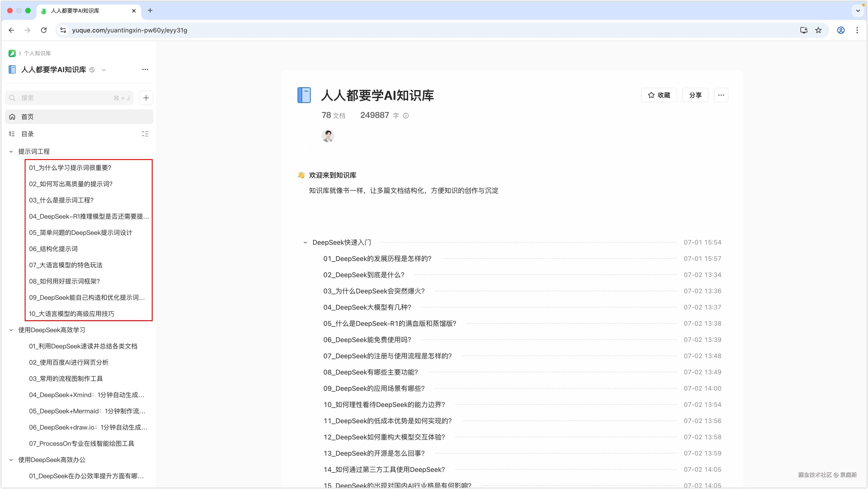Click the address bar URL
Viewport: 868px width, 489px height.
(x=130, y=30)
